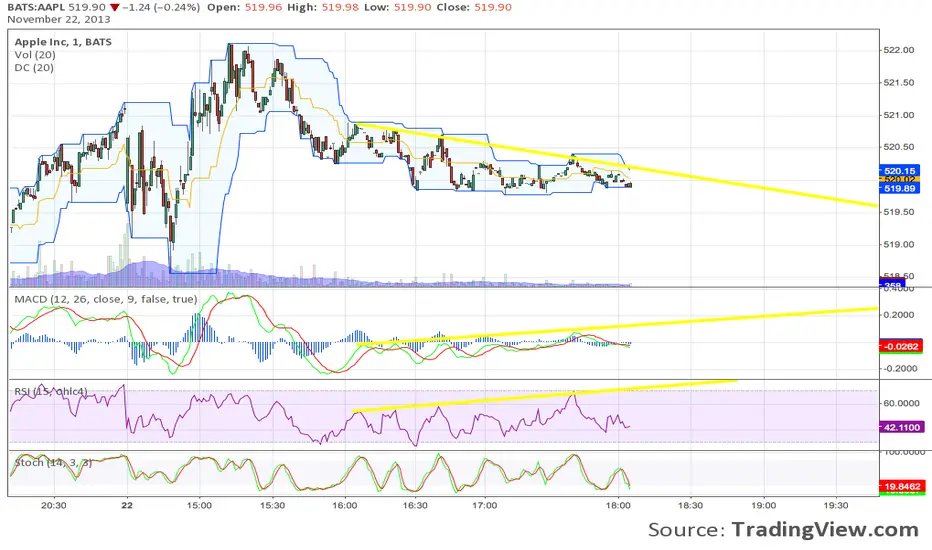Select the DC (20) indicator label

tap(34, 68)
